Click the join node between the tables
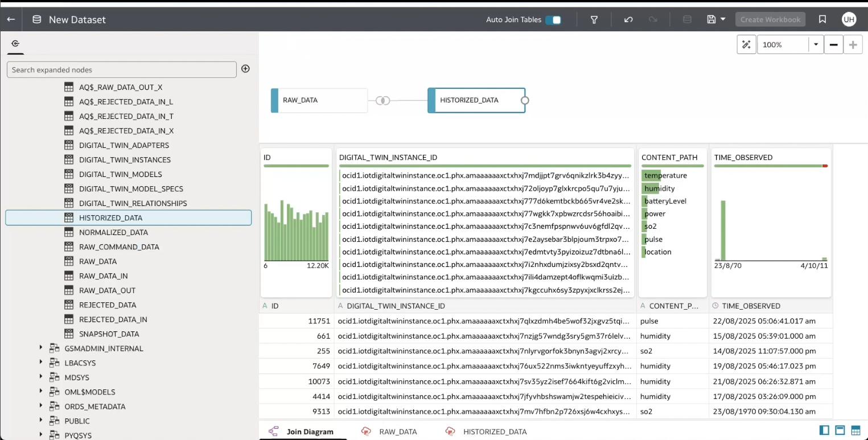The image size is (868, 440). pyautogui.click(x=382, y=100)
